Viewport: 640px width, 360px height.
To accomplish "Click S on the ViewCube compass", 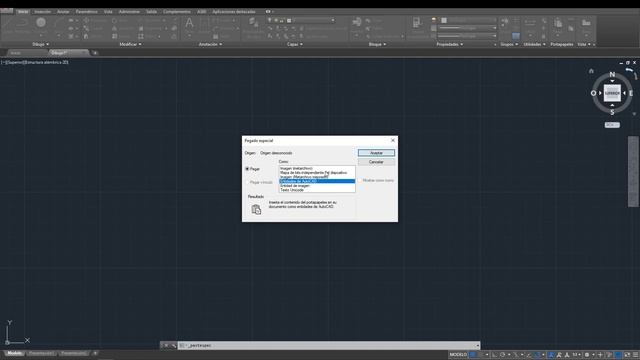I will point(612,112).
